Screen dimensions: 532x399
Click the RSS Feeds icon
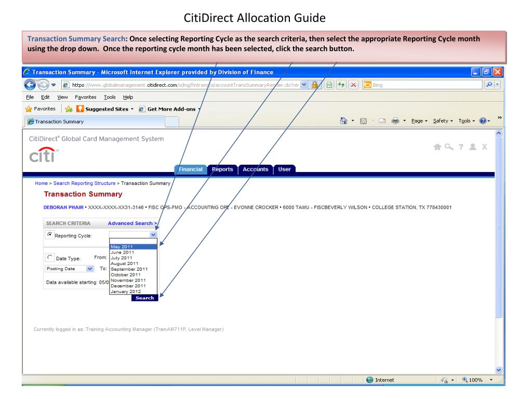pos(363,121)
